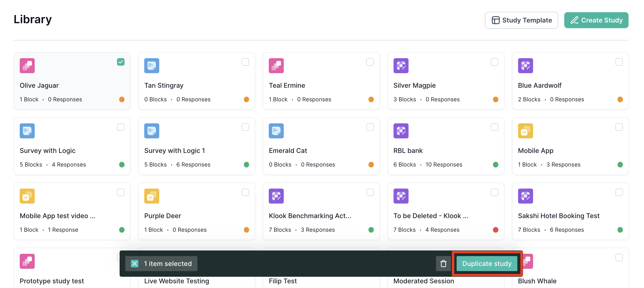Screen dimensions: 644x288
Task: Check the Blush Whale checkbox
Action: pyautogui.click(x=619, y=258)
